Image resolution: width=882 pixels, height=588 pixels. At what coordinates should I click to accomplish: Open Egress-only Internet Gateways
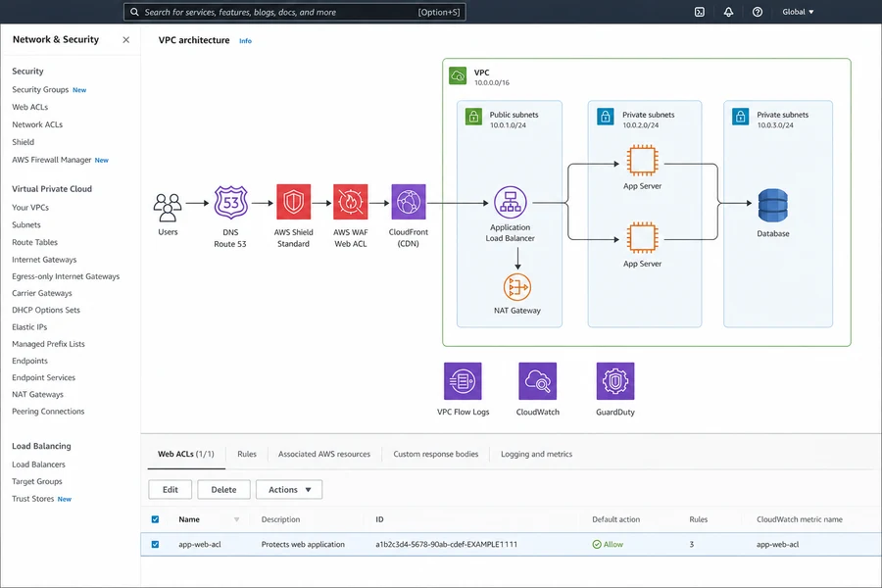[66, 276]
